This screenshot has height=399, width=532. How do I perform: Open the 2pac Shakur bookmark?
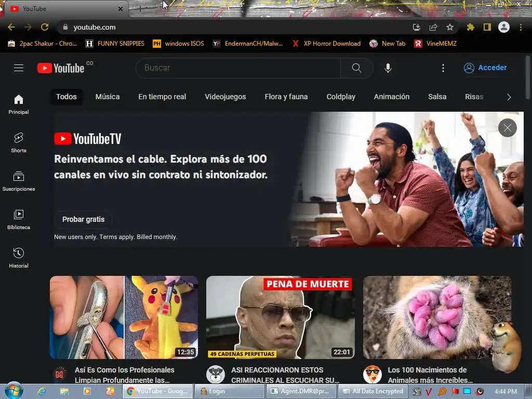(43, 44)
